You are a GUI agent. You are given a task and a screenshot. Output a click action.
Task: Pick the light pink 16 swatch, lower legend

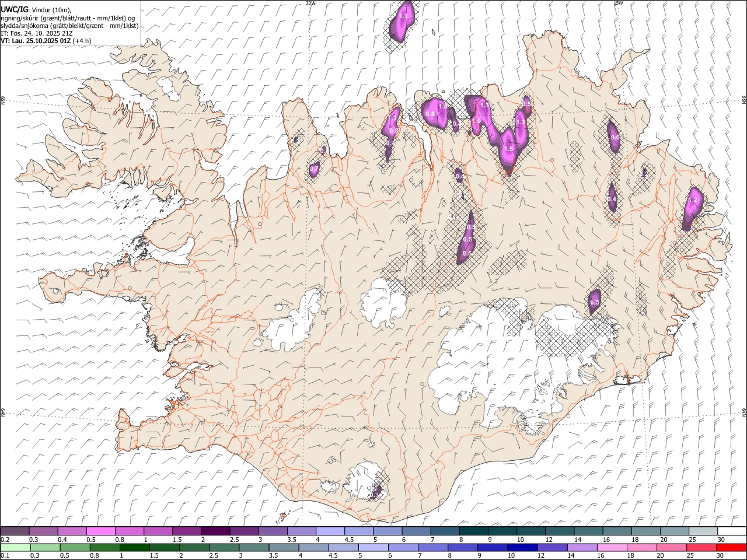(612, 547)
